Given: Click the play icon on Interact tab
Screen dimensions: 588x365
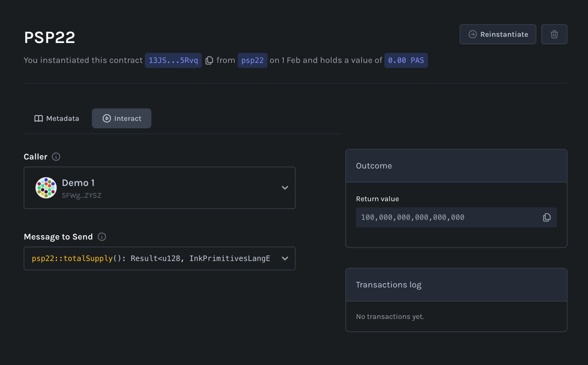Looking at the screenshot, I should [x=107, y=119].
